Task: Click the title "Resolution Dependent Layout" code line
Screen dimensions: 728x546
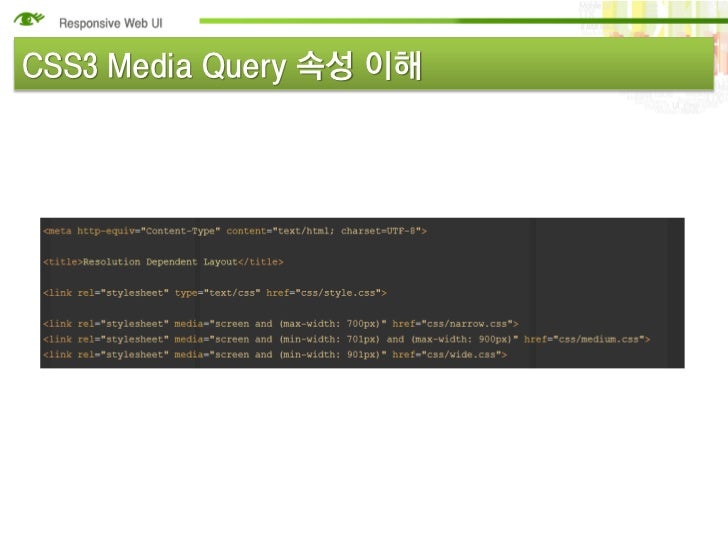Action: [163, 262]
